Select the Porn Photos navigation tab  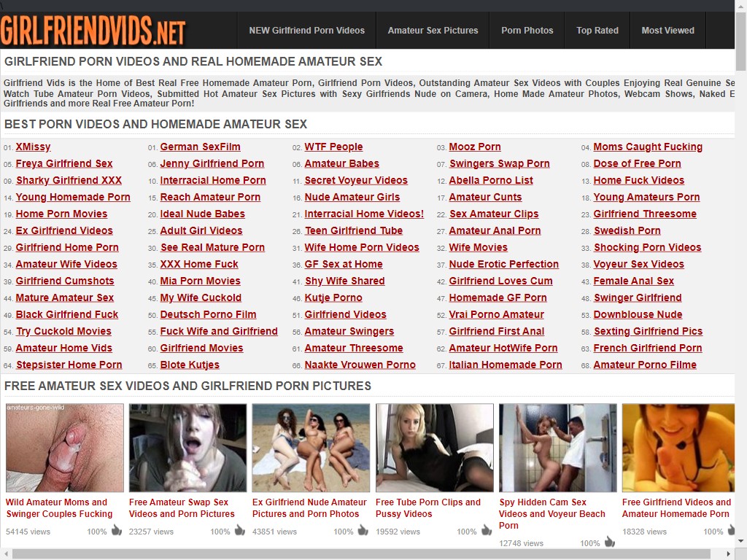(x=527, y=31)
